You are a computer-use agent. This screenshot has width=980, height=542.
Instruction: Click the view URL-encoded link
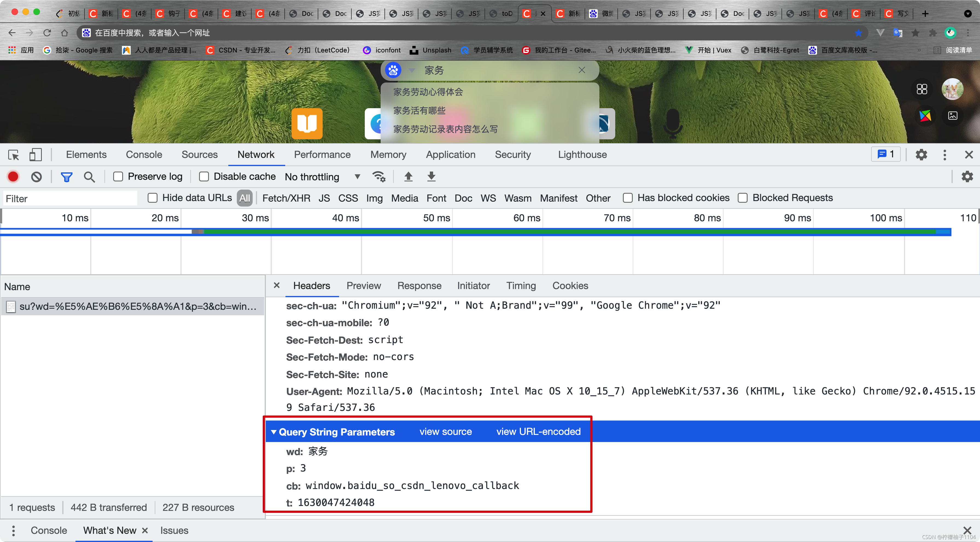point(538,431)
